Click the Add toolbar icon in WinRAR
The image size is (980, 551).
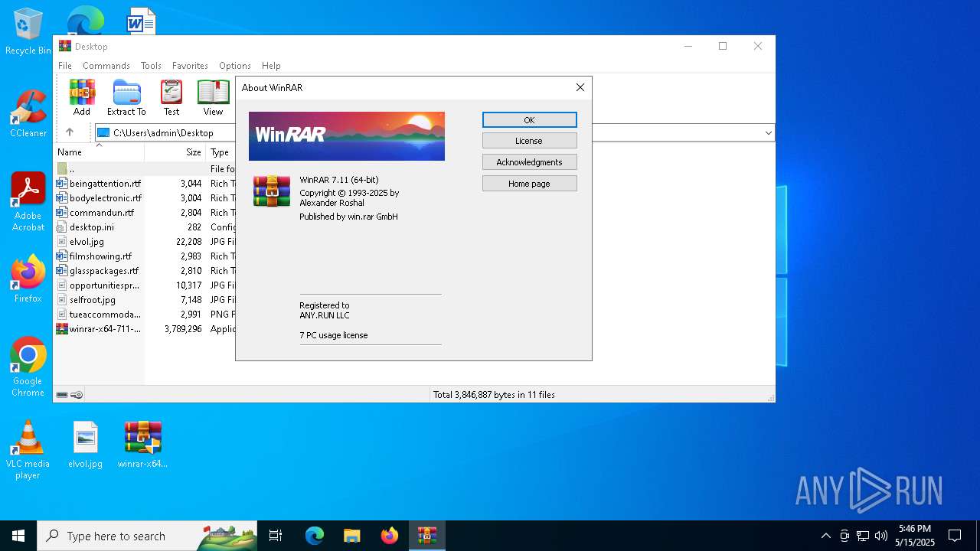82,97
